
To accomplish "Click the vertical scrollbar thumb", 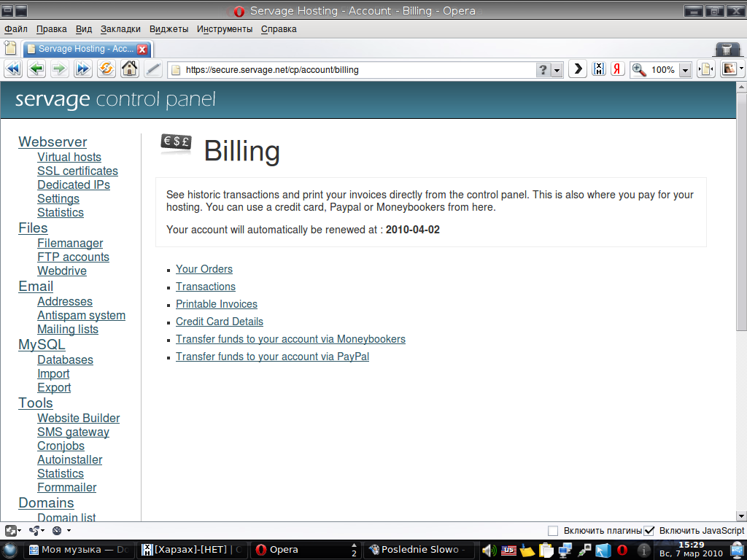I will tap(741, 211).
